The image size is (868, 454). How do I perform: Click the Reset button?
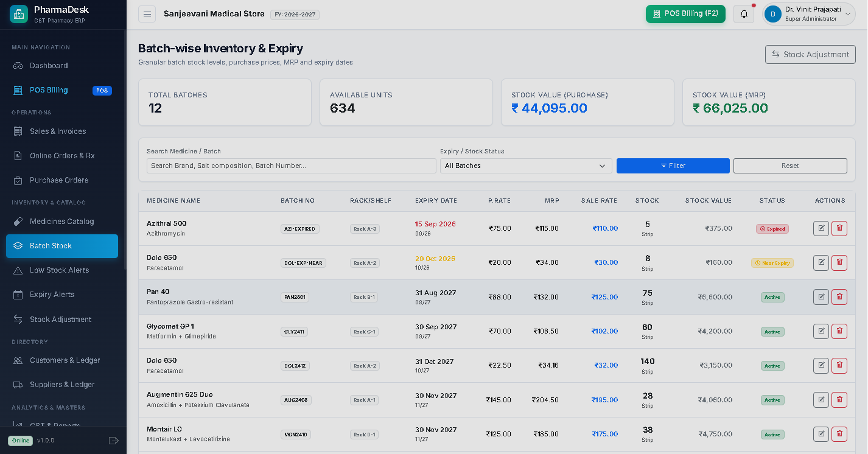[790, 166]
